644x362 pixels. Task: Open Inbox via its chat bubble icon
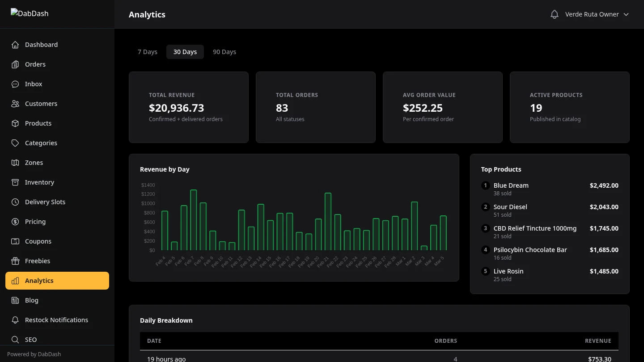point(15,84)
